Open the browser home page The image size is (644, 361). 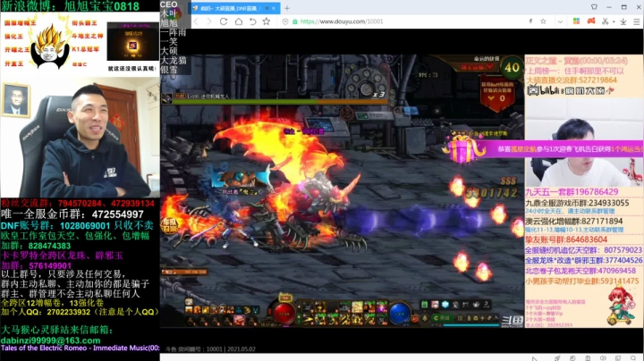pos(239,21)
